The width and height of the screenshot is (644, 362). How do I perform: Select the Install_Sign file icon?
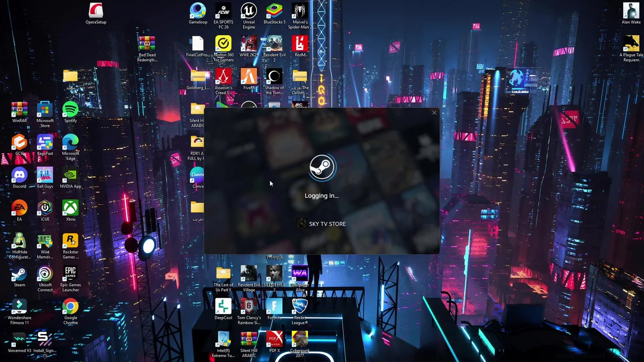coord(45,344)
